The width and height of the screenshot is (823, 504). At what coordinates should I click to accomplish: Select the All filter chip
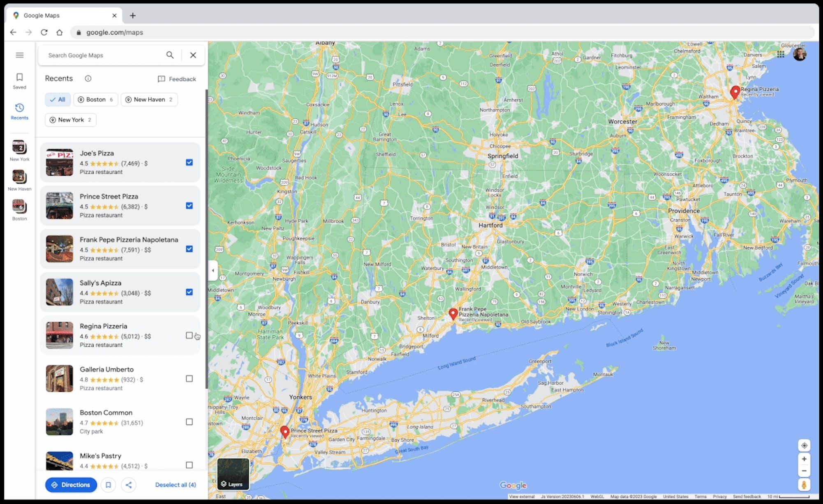[x=58, y=99]
